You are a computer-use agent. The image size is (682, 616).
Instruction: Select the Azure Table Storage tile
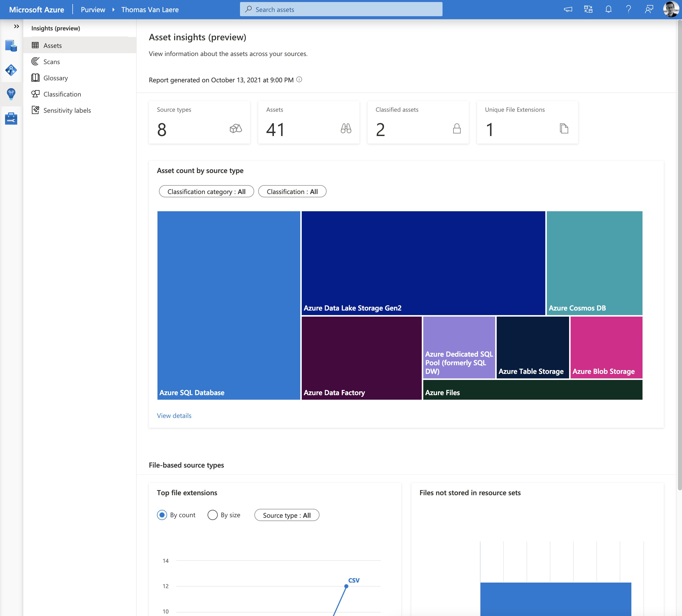[532, 347]
